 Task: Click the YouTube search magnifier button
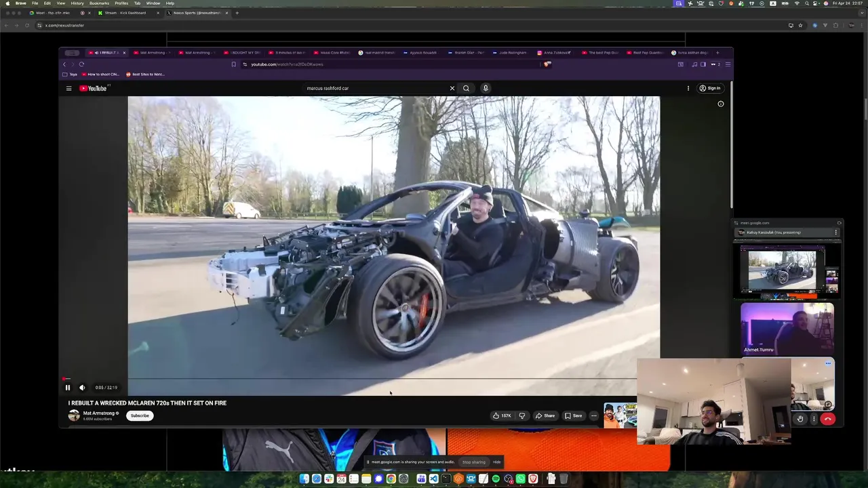(466, 88)
